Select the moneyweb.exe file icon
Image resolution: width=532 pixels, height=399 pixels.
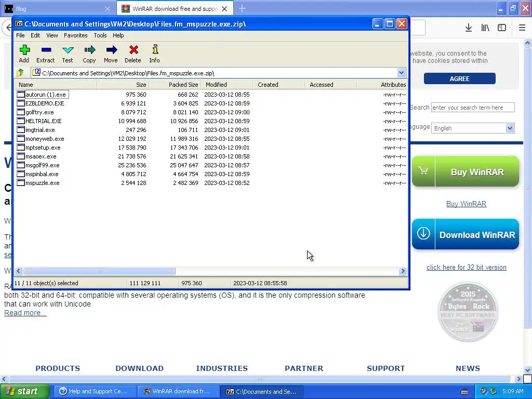coord(21,138)
